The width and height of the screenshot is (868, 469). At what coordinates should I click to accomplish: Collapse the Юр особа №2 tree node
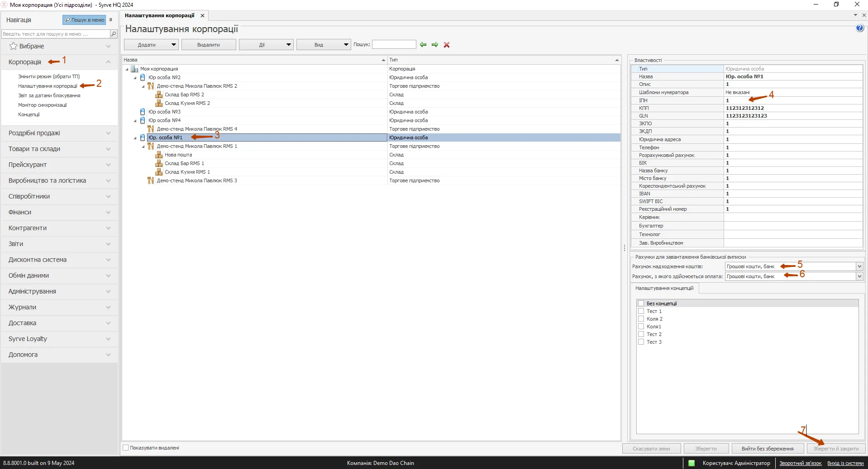[135, 78]
